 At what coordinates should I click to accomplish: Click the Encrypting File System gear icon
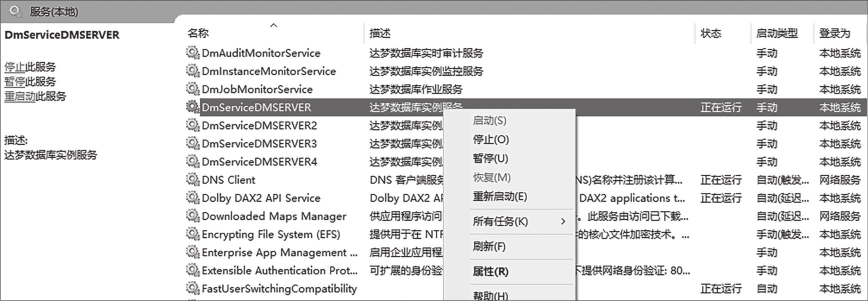(192, 234)
